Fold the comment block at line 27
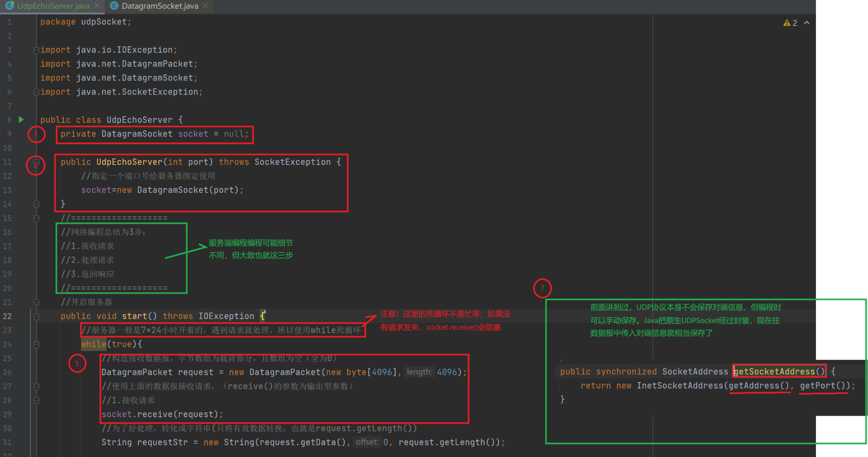Image resolution: width=868 pixels, height=457 pixels. pyautogui.click(x=36, y=387)
